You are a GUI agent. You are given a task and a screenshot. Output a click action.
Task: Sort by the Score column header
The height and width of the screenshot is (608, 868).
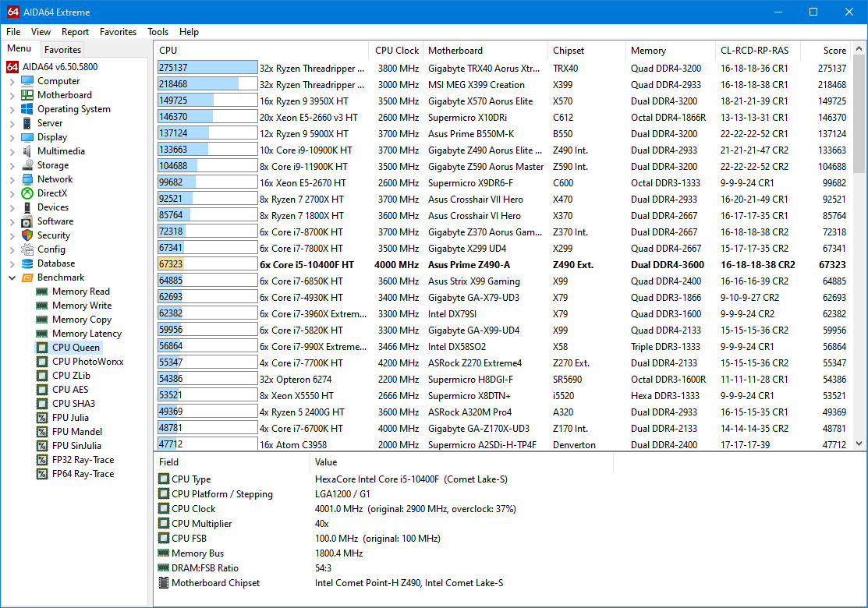[x=825, y=51]
